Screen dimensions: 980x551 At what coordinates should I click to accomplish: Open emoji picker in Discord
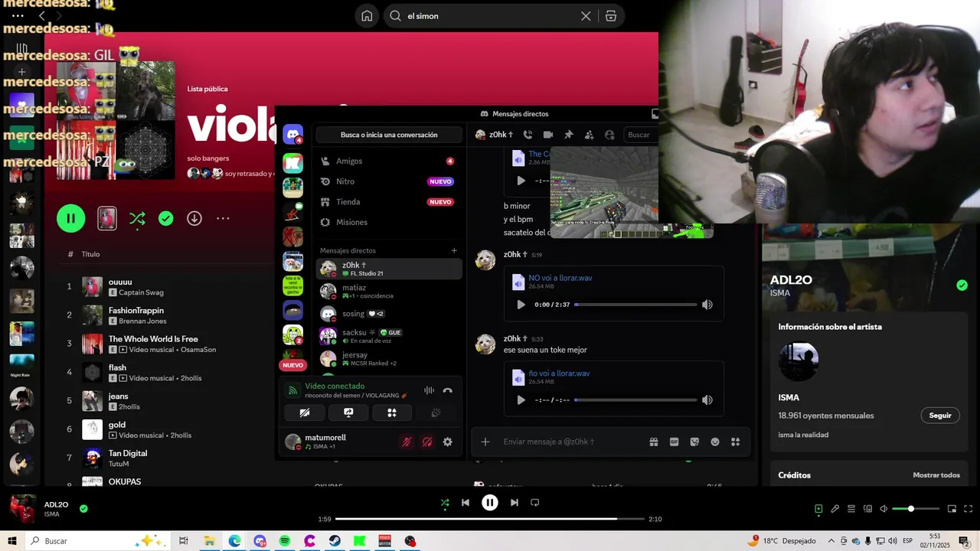[715, 442]
